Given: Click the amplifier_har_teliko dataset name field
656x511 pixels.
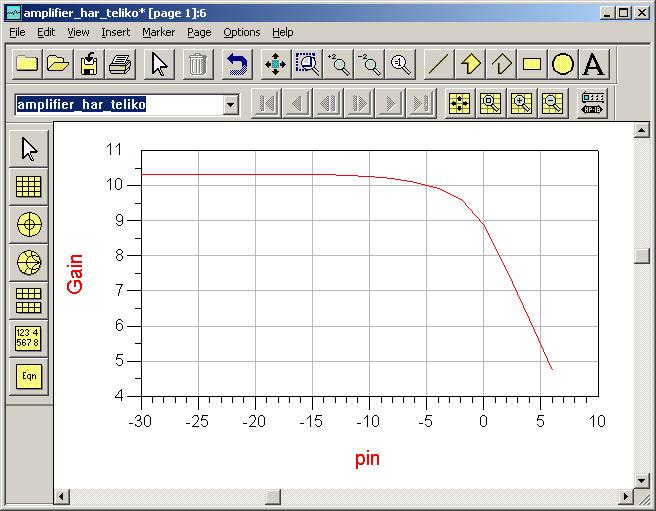Looking at the screenshot, I should (x=119, y=104).
